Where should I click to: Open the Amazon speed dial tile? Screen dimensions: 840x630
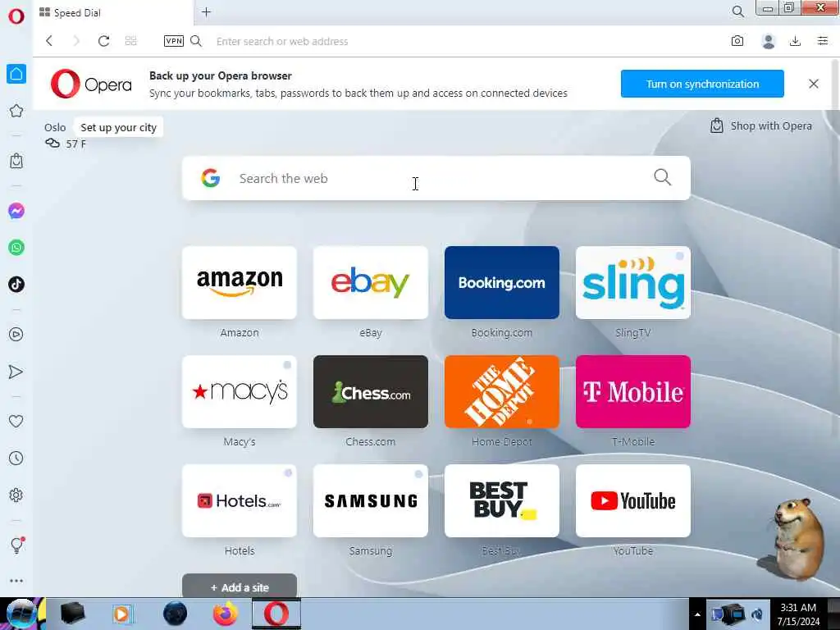(240, 283)
